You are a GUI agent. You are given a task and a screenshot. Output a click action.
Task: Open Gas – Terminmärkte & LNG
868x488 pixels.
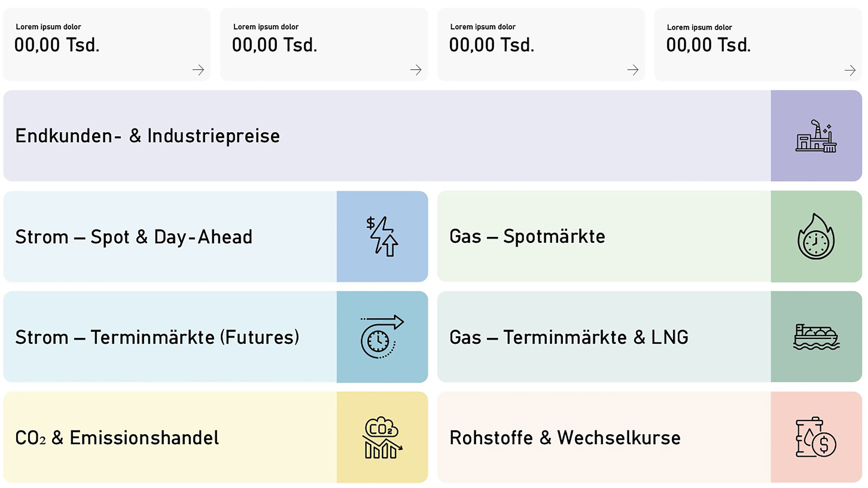(569, 337)
